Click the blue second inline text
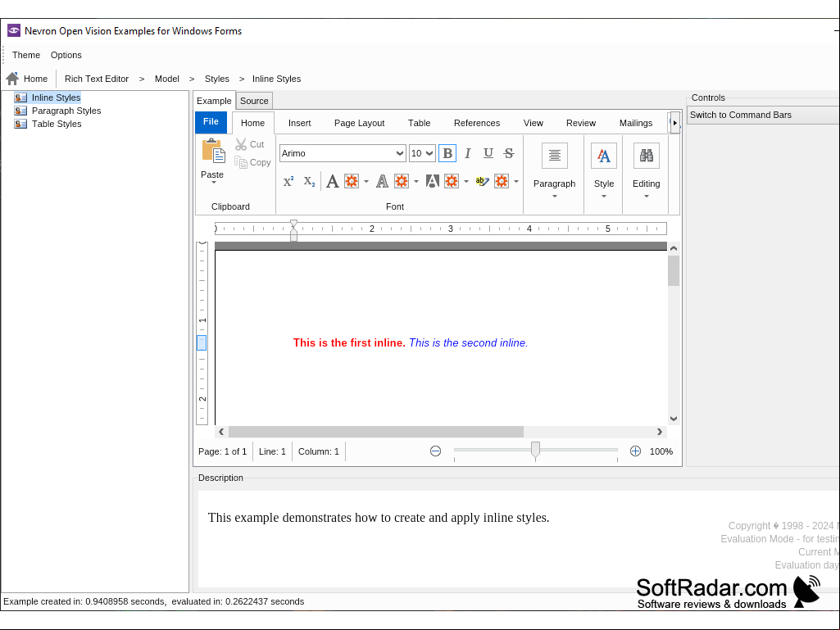The image size is (840, 630). tap(469, 343)
